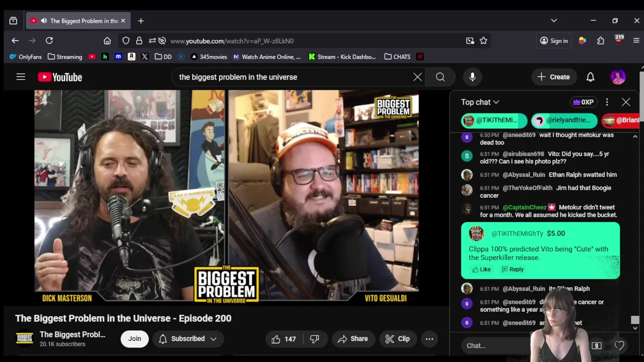Dislike the video with thumbs down
Image resolution: width=644 pixels, height=362 pixels.
point(314,339)
